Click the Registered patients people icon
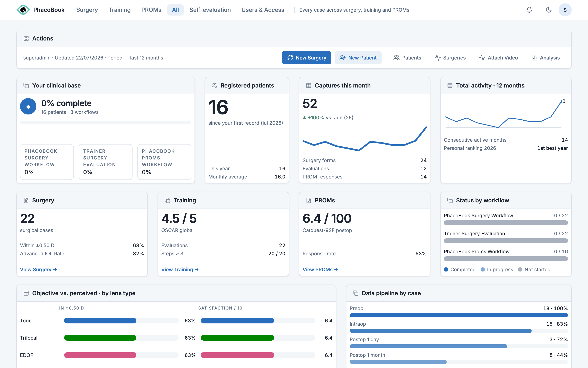 tap(214, 85)
